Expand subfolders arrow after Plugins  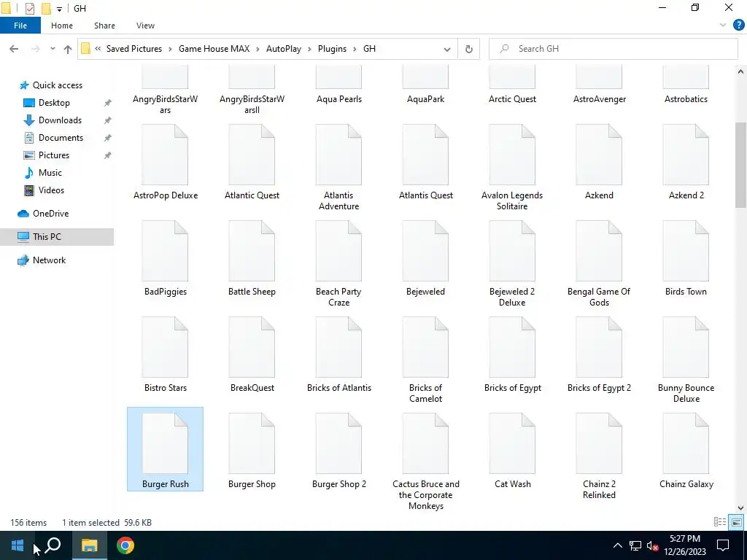pos(355,49)
